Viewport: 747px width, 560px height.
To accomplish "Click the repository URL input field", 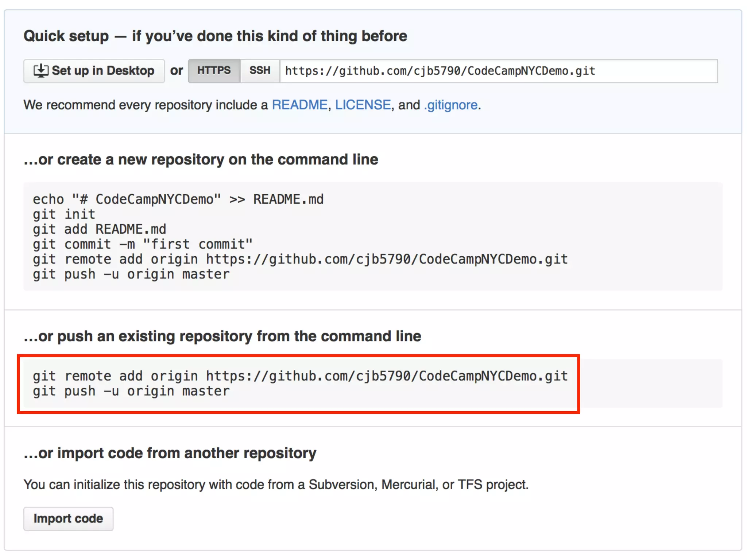I will [x=499, y=71].
